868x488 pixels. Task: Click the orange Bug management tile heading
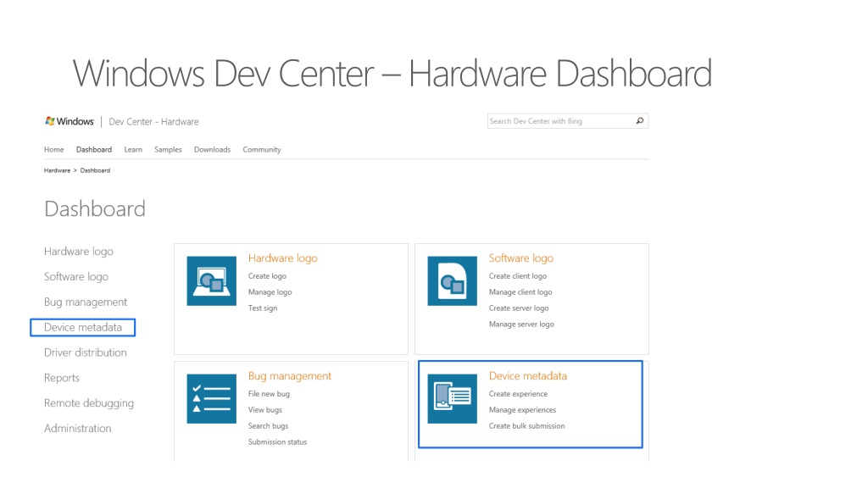[x=290, y=375]
